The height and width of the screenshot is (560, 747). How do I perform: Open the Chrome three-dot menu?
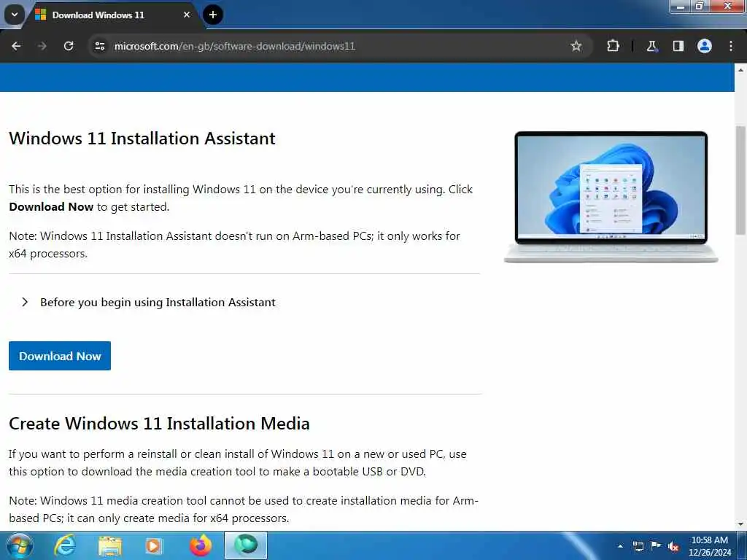pyautogui.click(x=731, y=46)
